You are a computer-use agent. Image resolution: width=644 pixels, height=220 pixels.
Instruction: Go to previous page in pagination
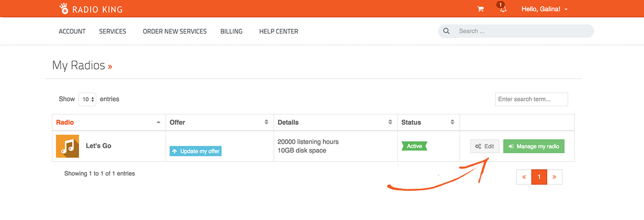(x=524, y=177)
